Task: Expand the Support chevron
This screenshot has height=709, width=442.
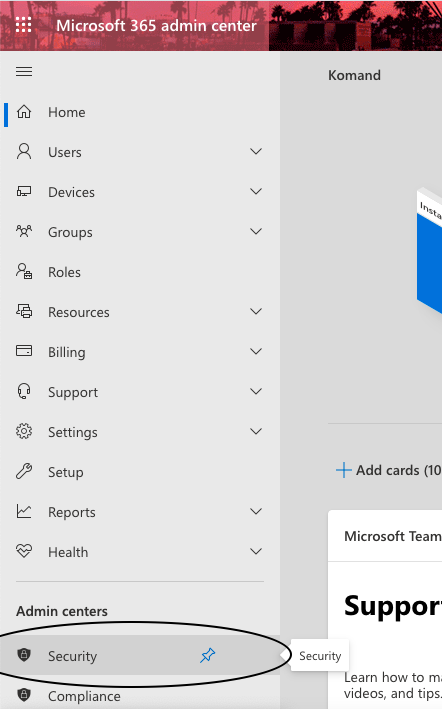Action: pyautogui.click(x=256, y=392)
